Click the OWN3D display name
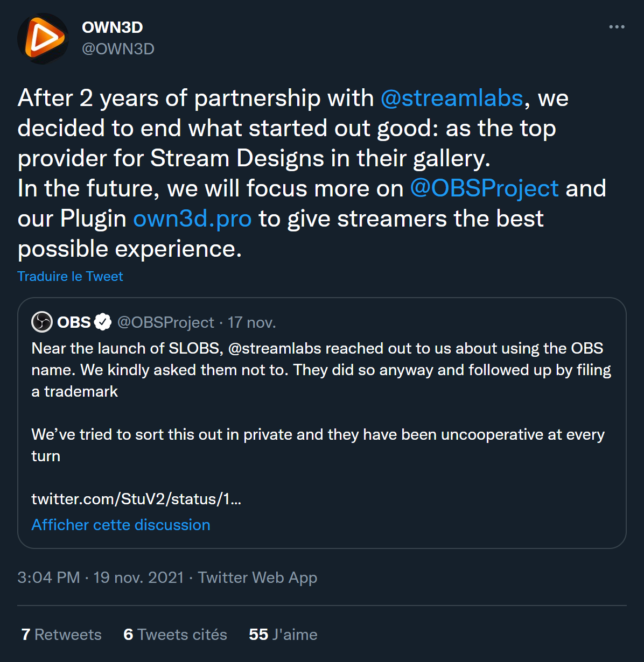This screenshot has height=662, width=644. coord(113,27)
